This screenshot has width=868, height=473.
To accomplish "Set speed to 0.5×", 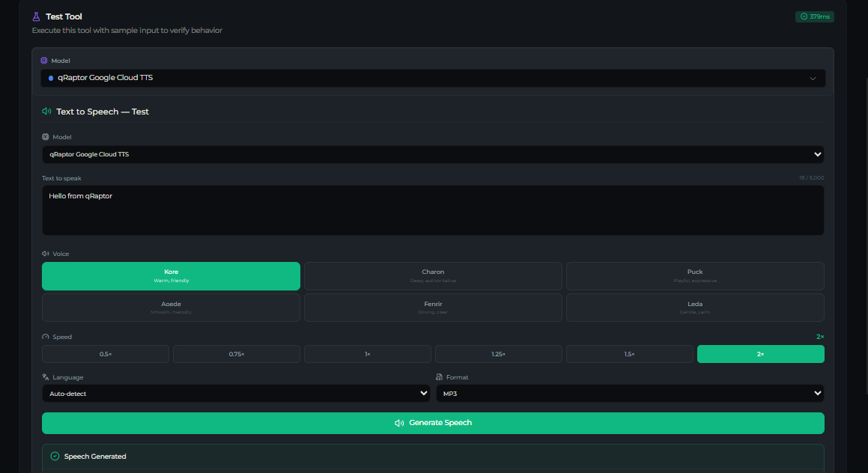I will (x=105, y=354).
